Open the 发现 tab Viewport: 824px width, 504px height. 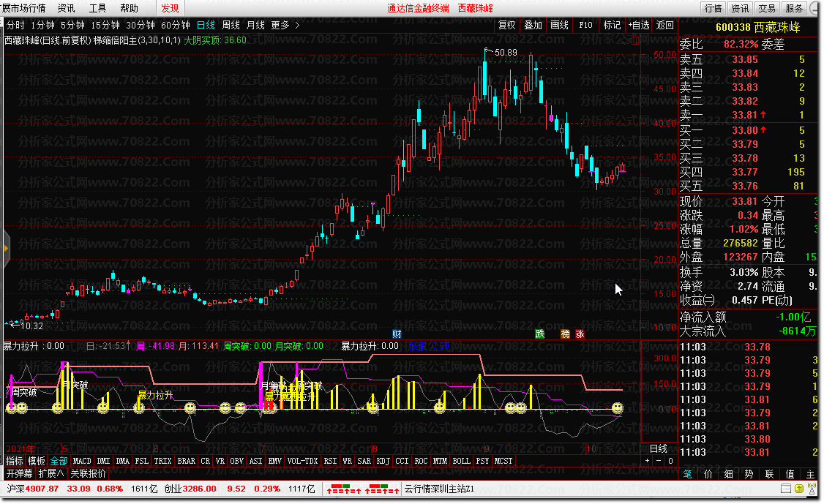[170, 8]
